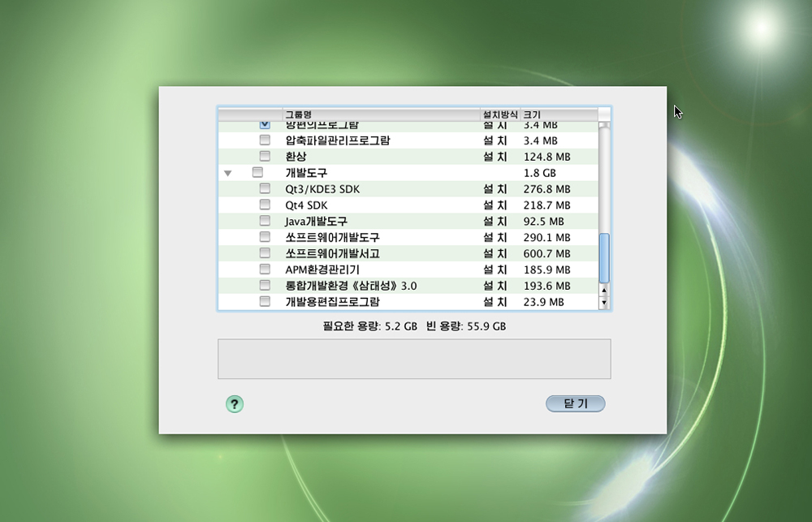Click the APM환경관리기 name

pos(322,270)
